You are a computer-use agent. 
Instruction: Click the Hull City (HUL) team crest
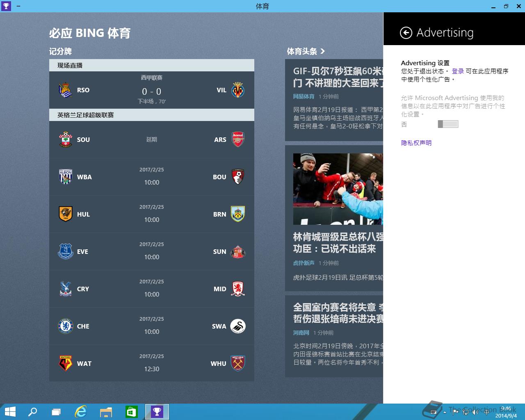pos(66,214)
